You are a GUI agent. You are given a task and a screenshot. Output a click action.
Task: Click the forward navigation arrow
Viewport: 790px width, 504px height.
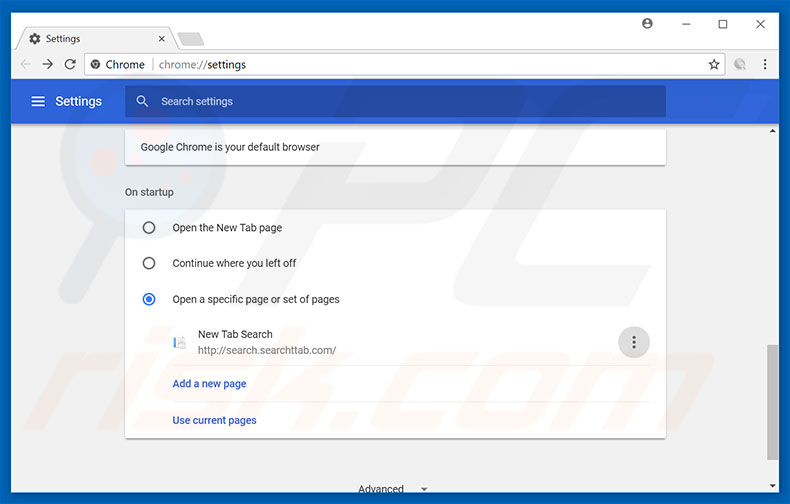click(x=47, y=65)
